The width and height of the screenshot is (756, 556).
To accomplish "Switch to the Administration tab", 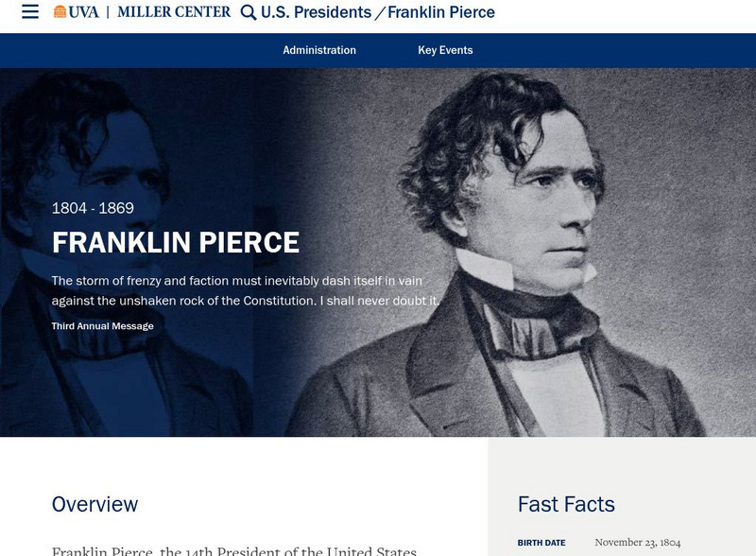I will (x=319, y=50).
